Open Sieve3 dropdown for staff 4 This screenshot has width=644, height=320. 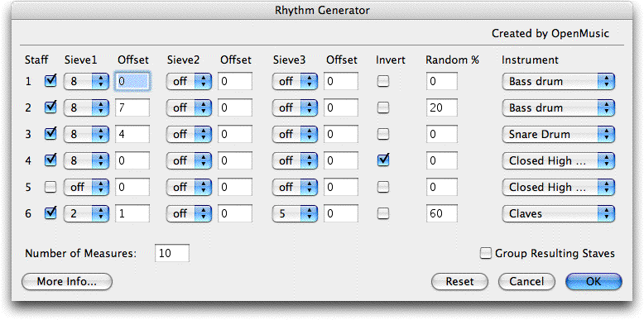295,160
